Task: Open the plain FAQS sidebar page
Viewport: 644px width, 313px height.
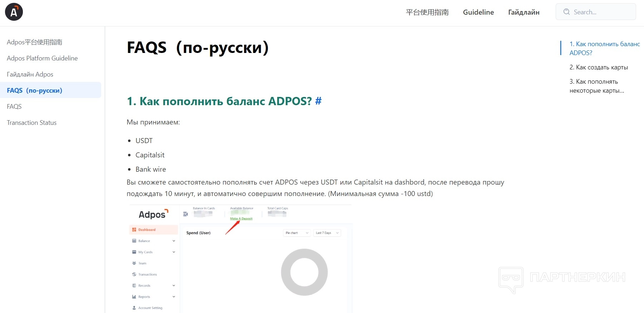Action: coord(14,107)
